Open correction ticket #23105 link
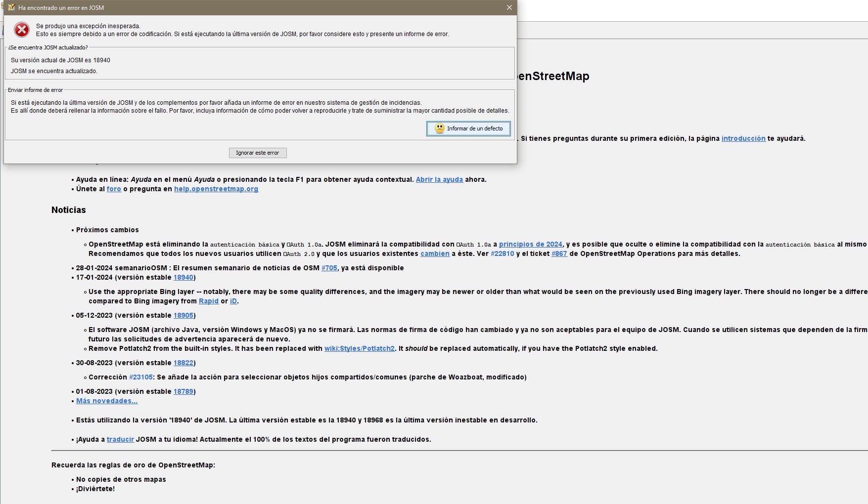 click(141, 377)
